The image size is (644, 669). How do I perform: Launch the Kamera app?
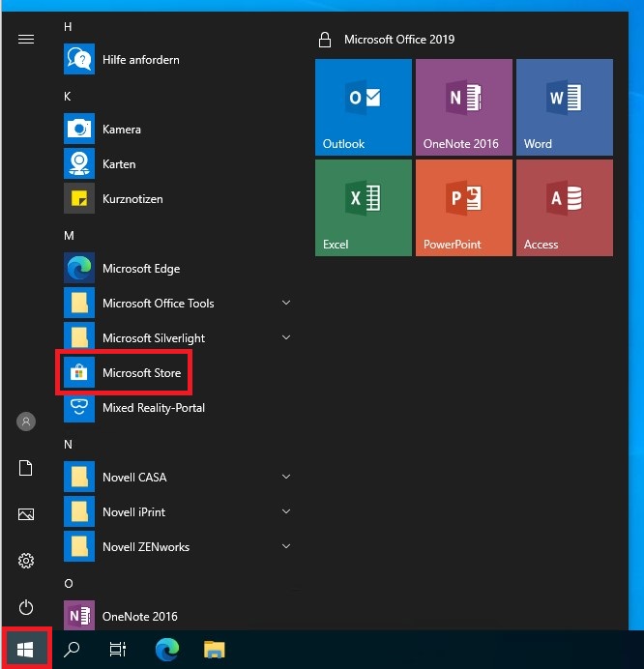[x=122, y=130]
